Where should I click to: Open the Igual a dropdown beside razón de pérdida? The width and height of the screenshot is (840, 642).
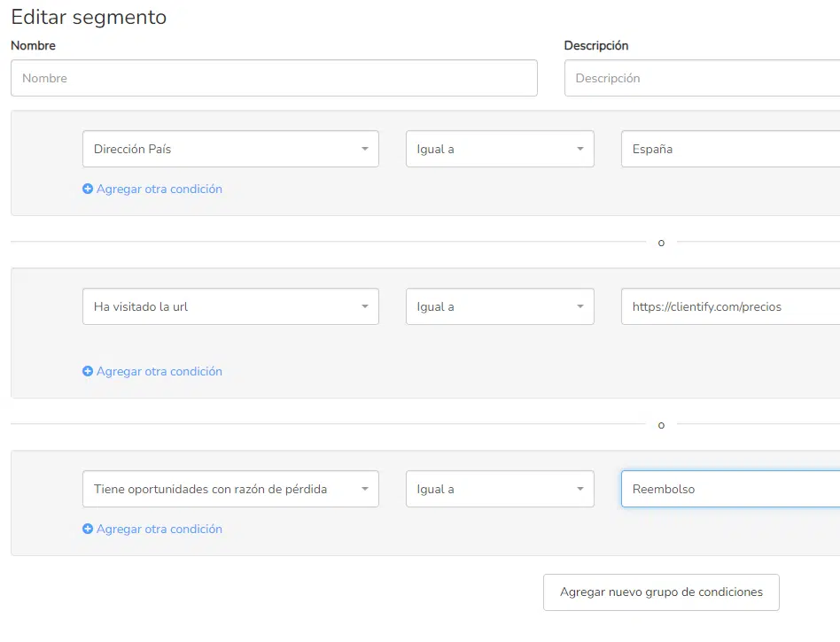click(x=500, y=489)
